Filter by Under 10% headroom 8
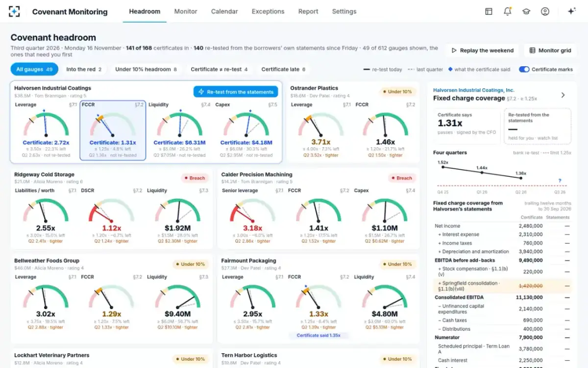Screen dimensions: 588x368 tap(146, 70)
